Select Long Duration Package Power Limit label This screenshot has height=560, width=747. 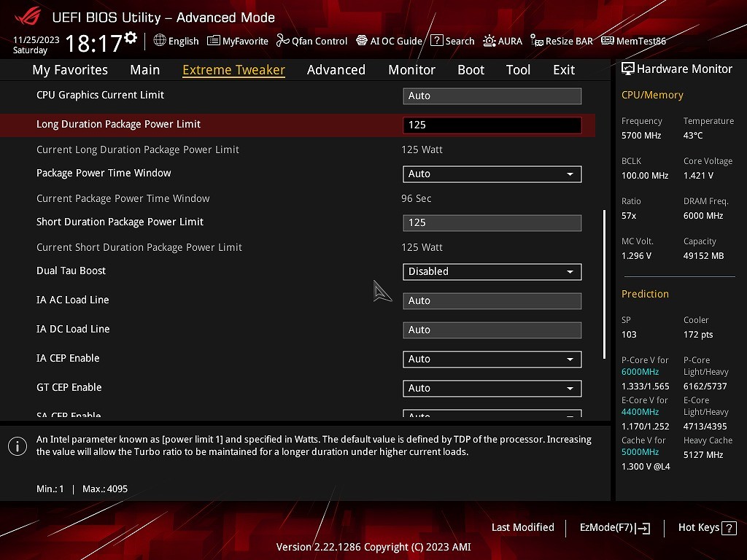point(118,124)
